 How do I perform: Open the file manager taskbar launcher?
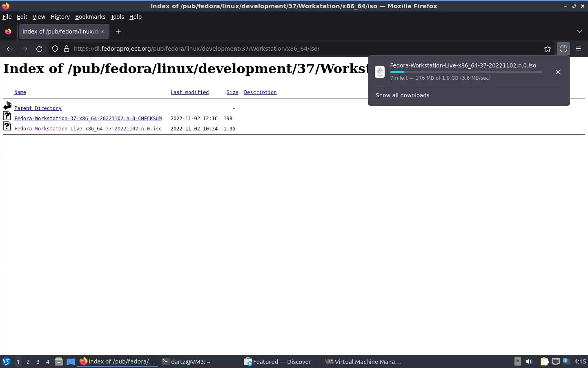pyautogui.click(x=59, y=361)
